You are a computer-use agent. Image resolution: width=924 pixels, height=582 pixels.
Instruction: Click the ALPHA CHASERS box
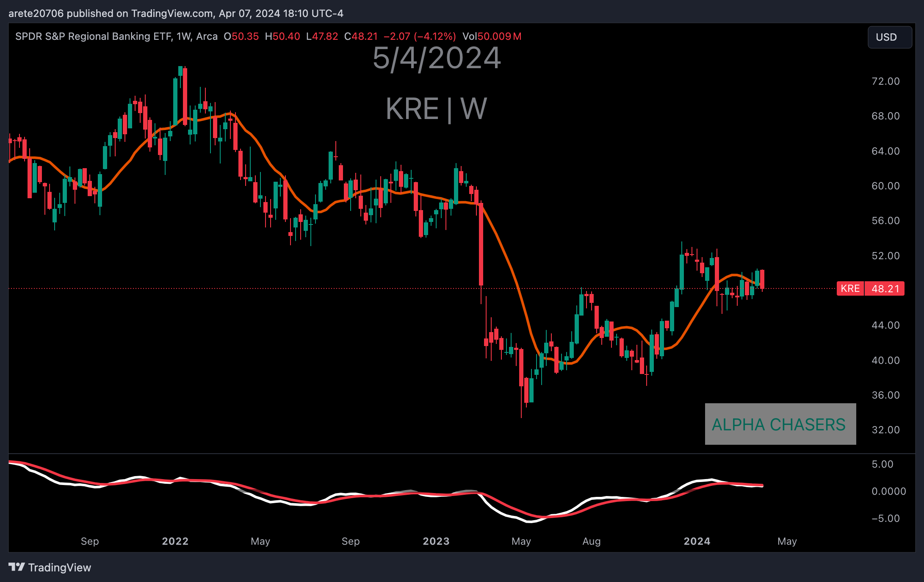(780, 424)
